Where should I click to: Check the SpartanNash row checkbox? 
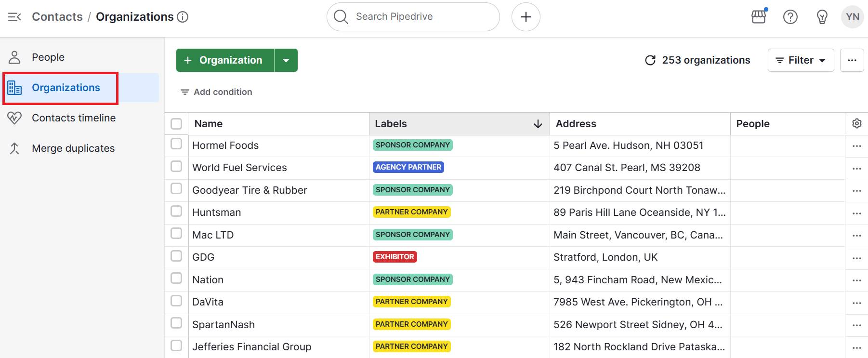click(176, 323)
